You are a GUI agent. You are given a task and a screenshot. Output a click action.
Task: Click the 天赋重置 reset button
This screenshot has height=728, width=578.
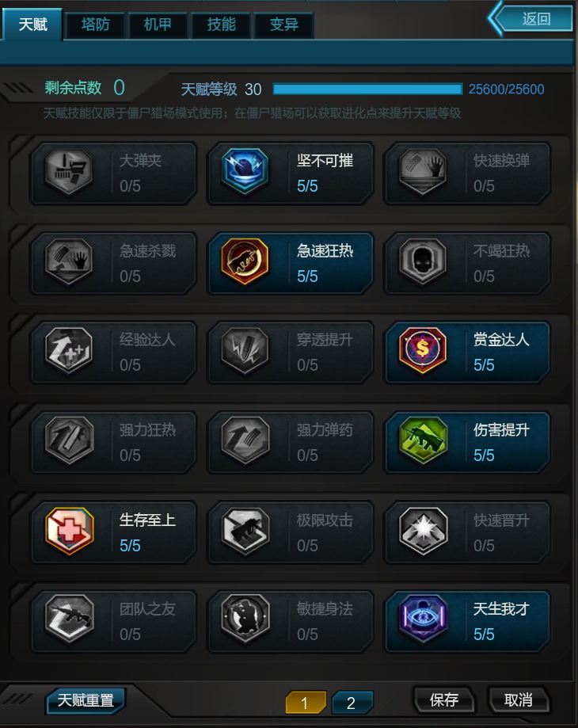coord(86,700)
